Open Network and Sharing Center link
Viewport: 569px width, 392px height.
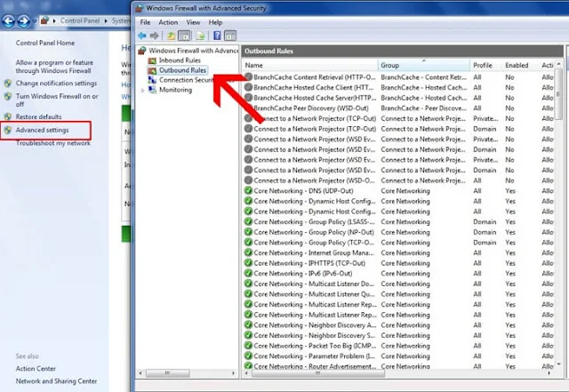pyautogui.click(x=56, y=381)
